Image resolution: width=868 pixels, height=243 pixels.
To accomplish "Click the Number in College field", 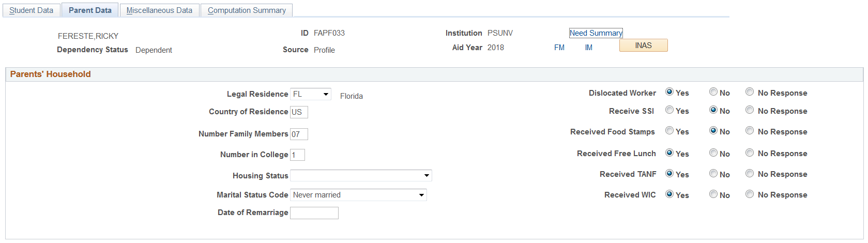I will pyautogui.click(x=297, y=155).
